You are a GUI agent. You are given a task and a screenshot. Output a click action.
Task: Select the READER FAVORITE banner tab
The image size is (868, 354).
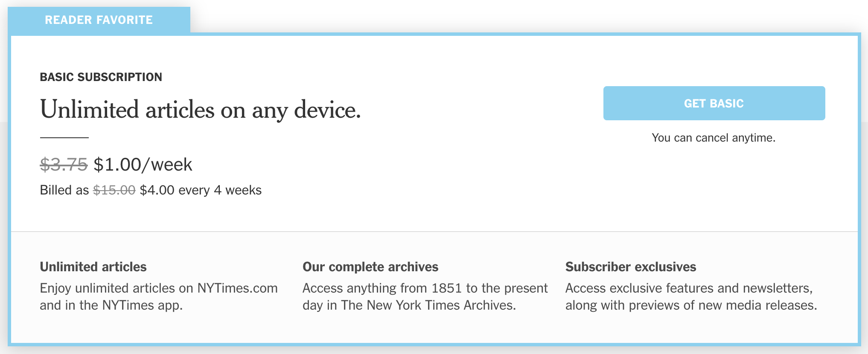(99, 20)
